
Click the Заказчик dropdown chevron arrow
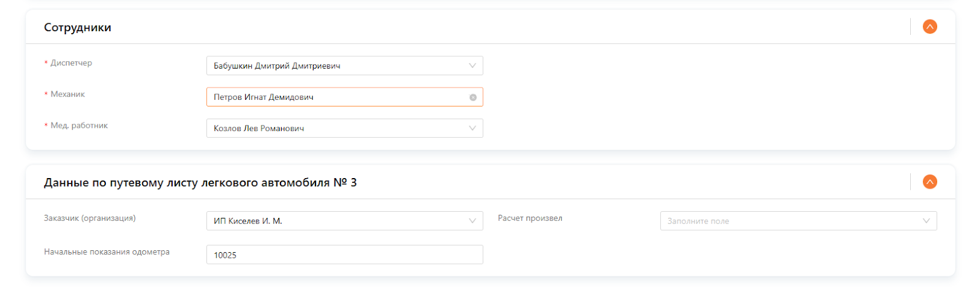pyautogui.click(x=472, y=221)
